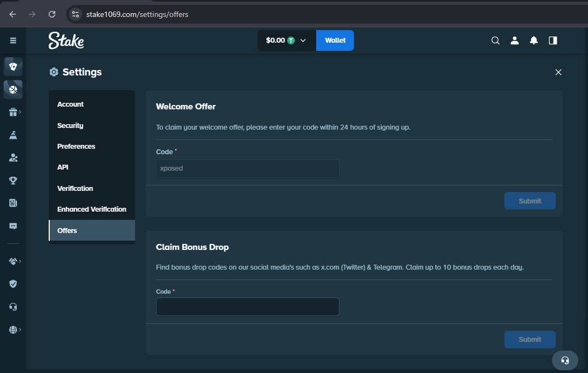Click the browser forward arrow

pyautogui.click(x=32, y=14)
